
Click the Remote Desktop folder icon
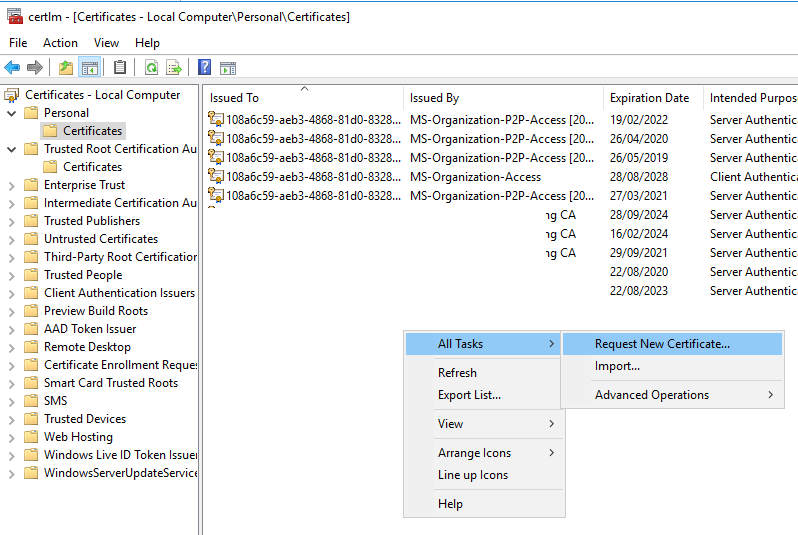click(x=31, y=347)
